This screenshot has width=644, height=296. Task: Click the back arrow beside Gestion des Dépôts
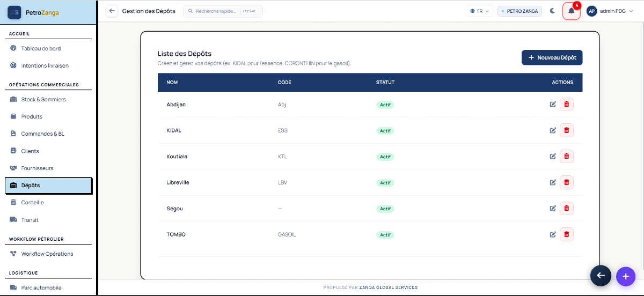tap(112, 11)
